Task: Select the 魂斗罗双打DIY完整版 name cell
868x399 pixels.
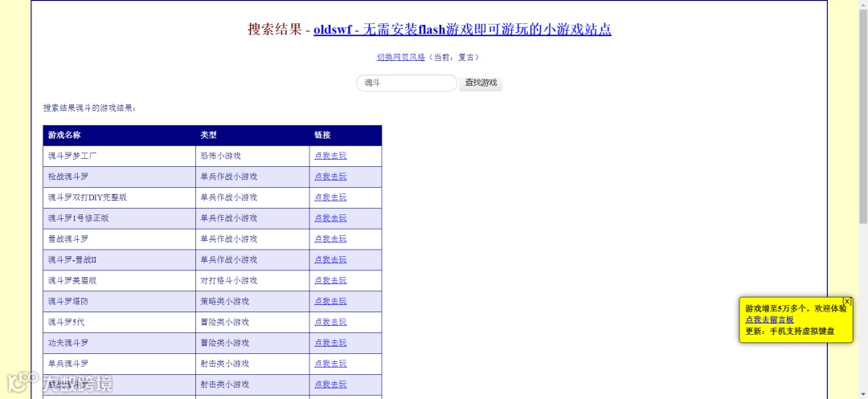Action: (x=119, y=197)
